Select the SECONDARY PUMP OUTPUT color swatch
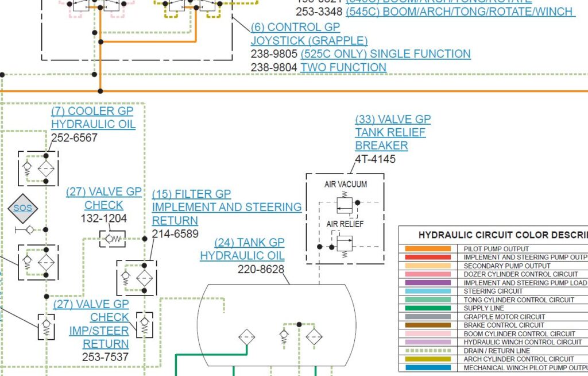The width and height of the screenshot is (588, 376). pyautogui.click(x=428, y=266)
